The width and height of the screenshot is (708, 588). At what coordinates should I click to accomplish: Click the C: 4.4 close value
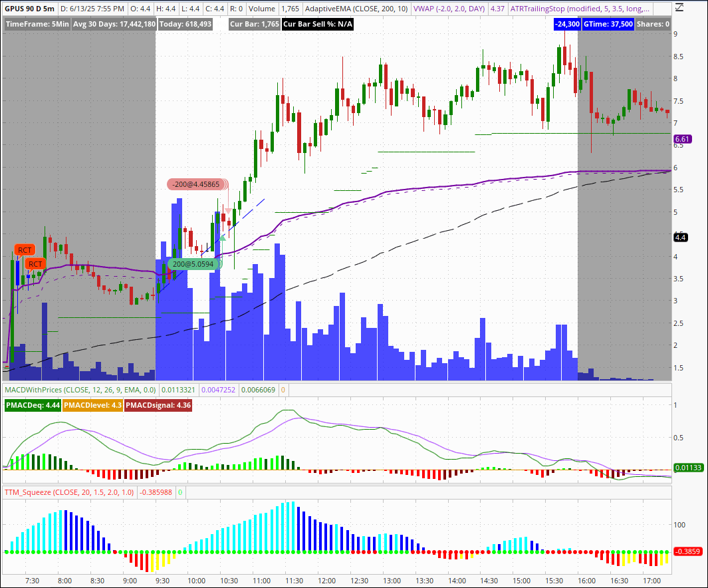point(214,9)
